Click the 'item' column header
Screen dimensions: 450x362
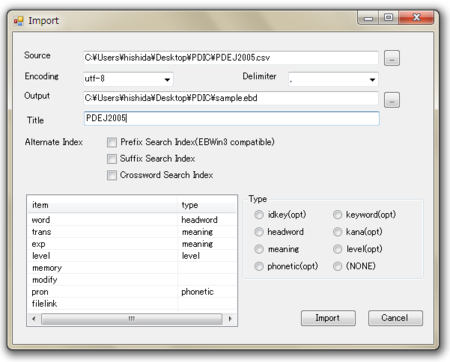coord(102,205)
